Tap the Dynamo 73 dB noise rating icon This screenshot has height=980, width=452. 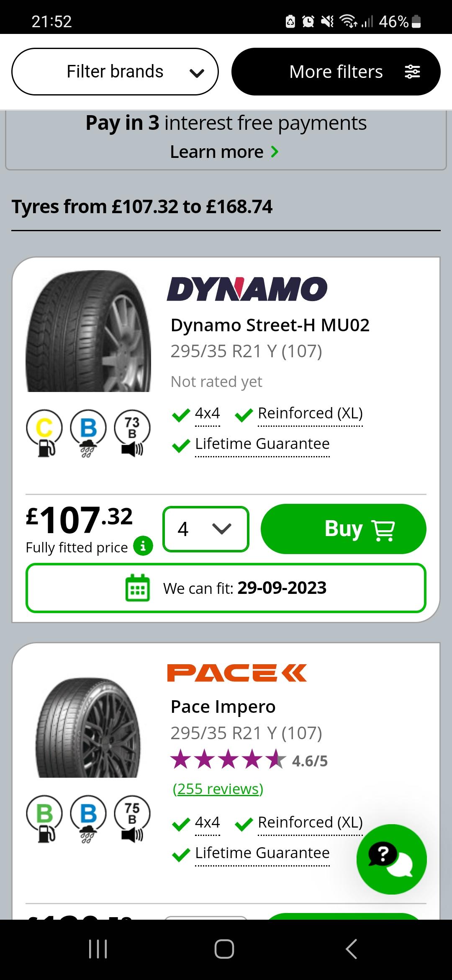(132, 433)
